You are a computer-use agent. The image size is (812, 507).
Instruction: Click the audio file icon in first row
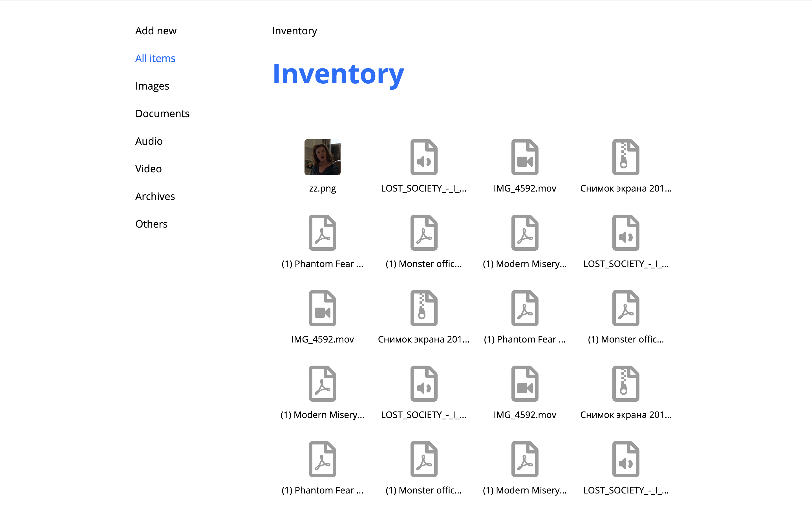[424, 157]
